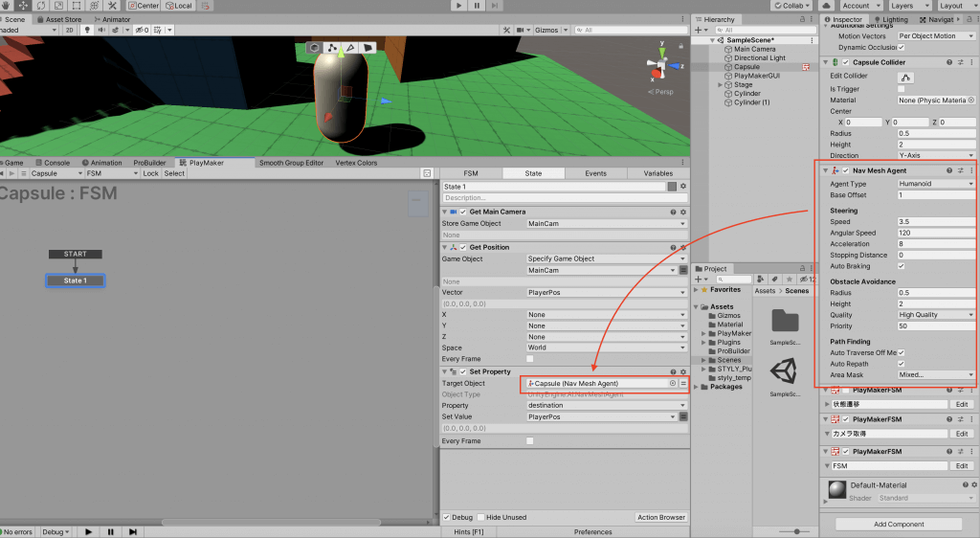Click the Add Component button
Image resolution: width=980 pixels, height=538 pixels.
click(x=899, y=524)
